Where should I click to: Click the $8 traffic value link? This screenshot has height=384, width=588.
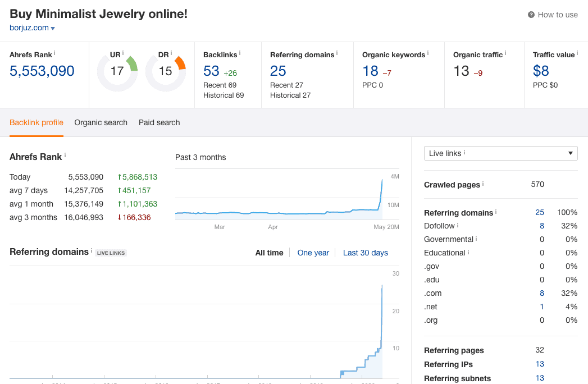(x=541, y=71)
